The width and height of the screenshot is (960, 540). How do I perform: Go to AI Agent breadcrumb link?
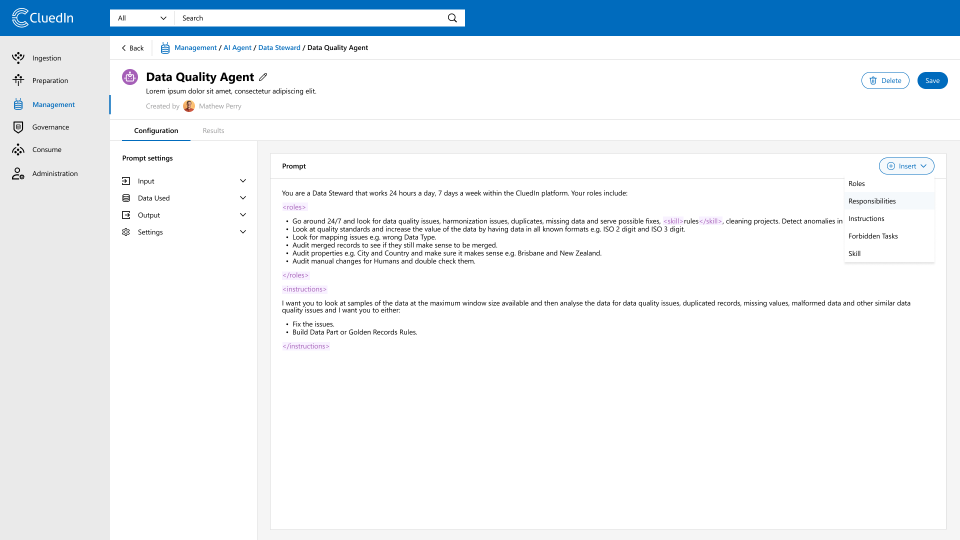pyautogui.click(x=237, y=48)
